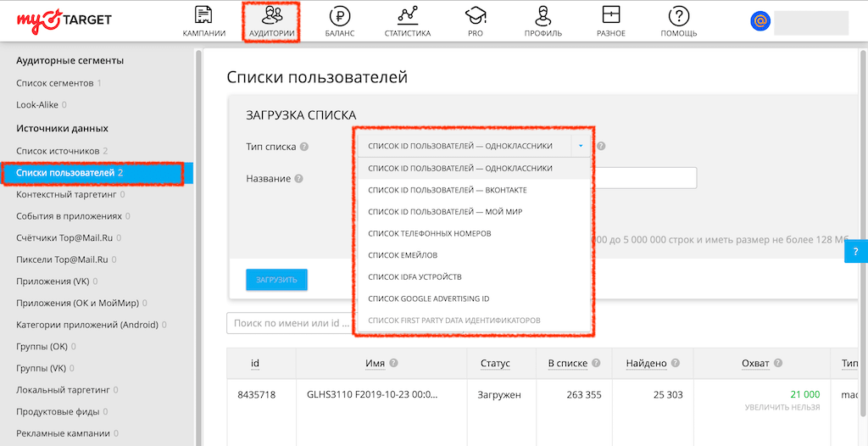The height and width of the screenshot is (446, 868).
Task: Open the Статистика chart icon
Action: (x=407, y=15)
